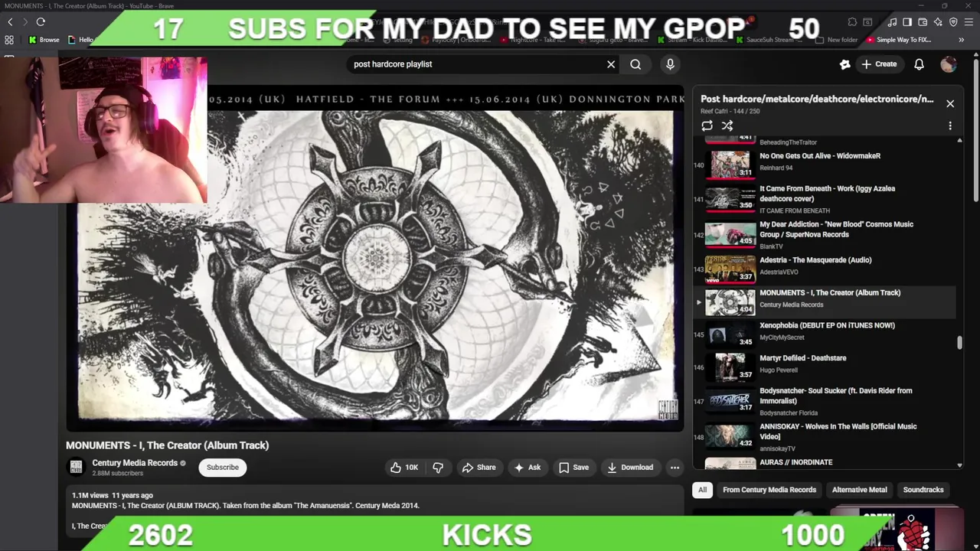Open Century Media Records channel avatar
Screen dimensions: 980x551
pos(76,468)
